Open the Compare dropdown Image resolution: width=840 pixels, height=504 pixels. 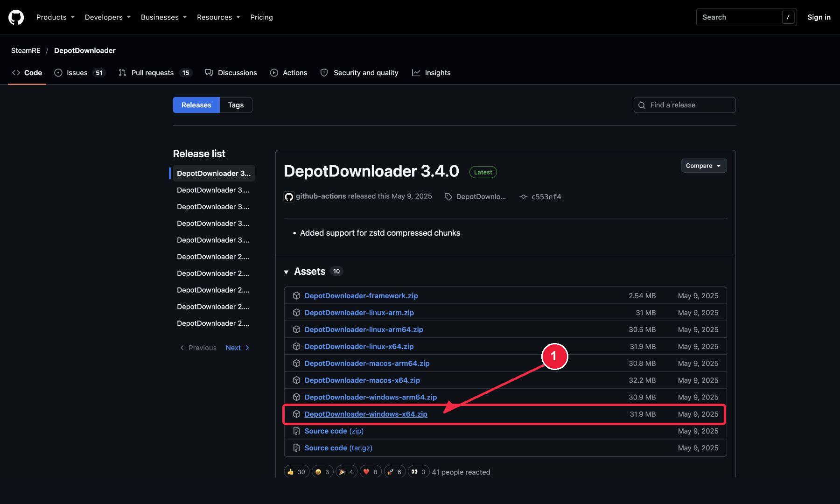click(704, 166)
